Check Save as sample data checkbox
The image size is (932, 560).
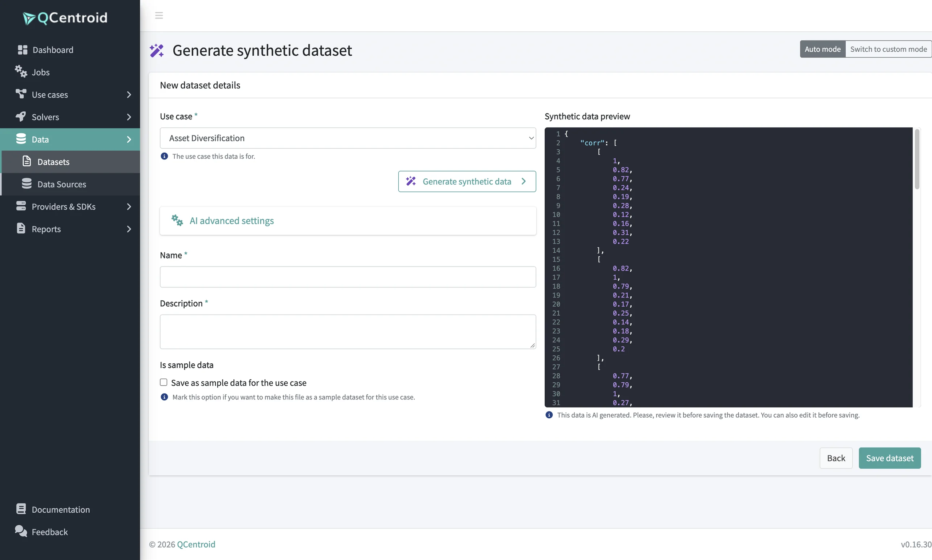[x=163, y=383]
